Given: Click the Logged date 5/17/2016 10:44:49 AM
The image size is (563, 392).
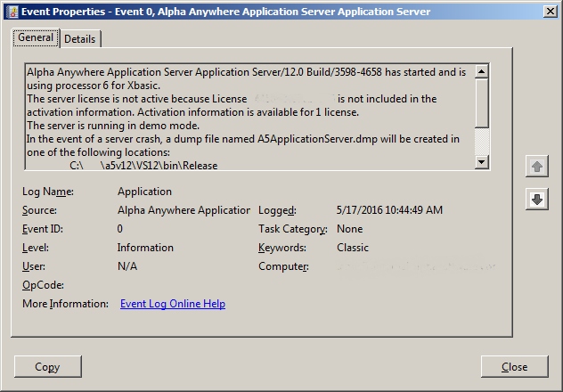Looking at the screenshot, I should tap(389, 210).
